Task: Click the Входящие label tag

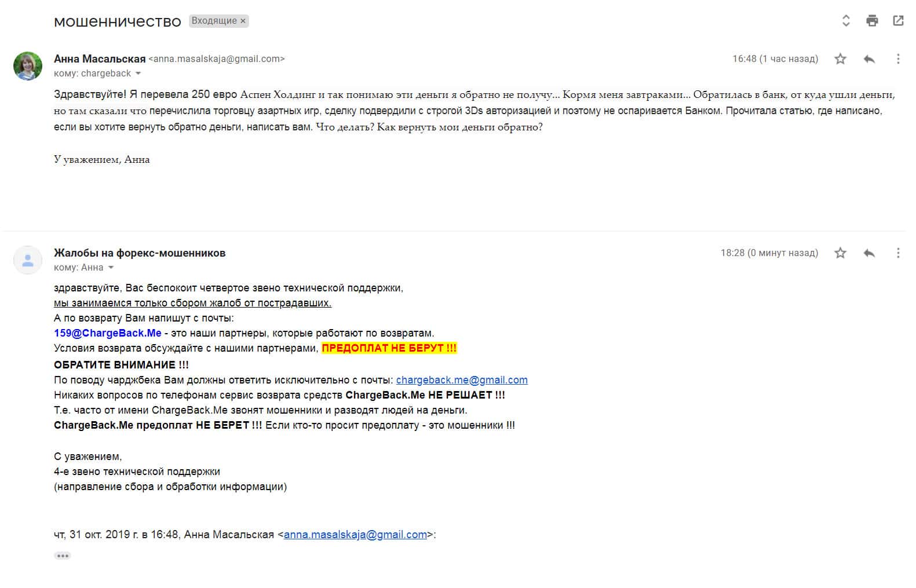Action: point(214,21)
